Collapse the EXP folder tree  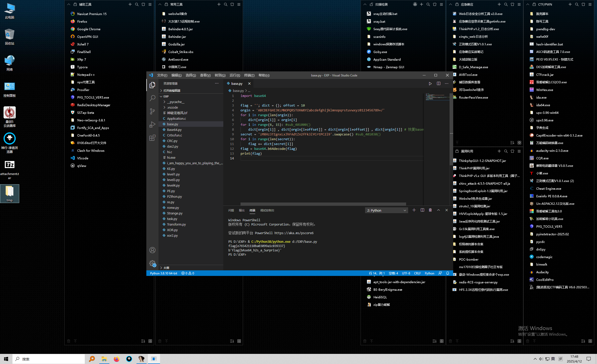click(166, 96)
